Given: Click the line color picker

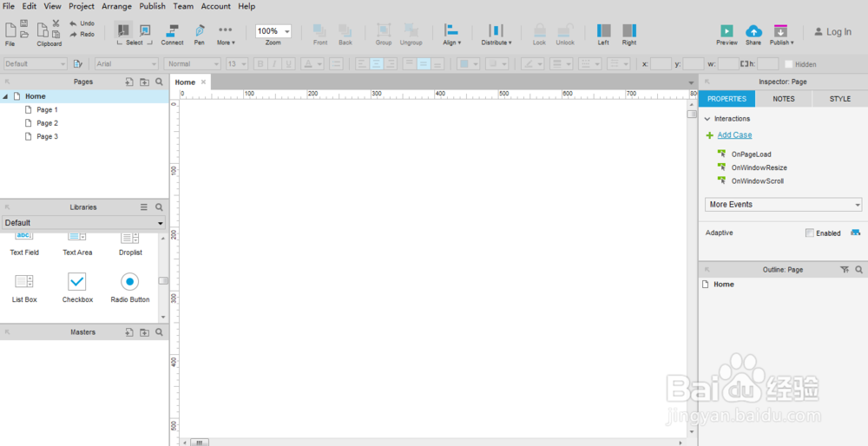Looking at the screenshot, I should click(534, 64).
